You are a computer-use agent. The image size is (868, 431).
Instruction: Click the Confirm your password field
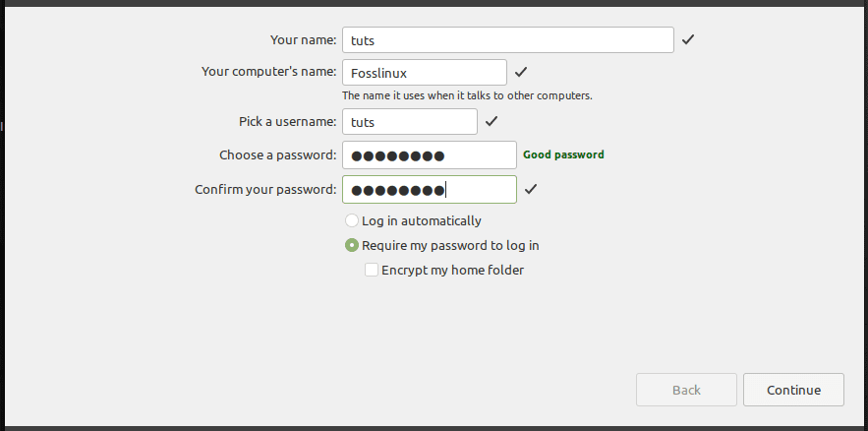(429, 189)
